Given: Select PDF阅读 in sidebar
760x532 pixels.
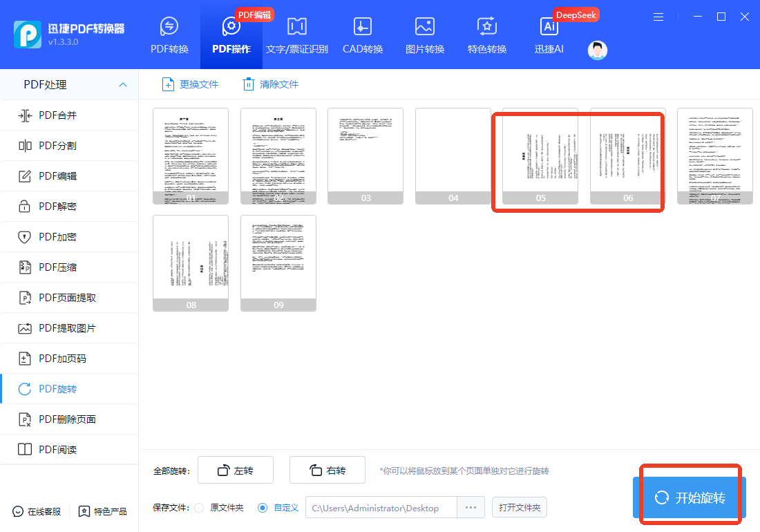Looking at the screenshot, I should [x=69, y=450].
